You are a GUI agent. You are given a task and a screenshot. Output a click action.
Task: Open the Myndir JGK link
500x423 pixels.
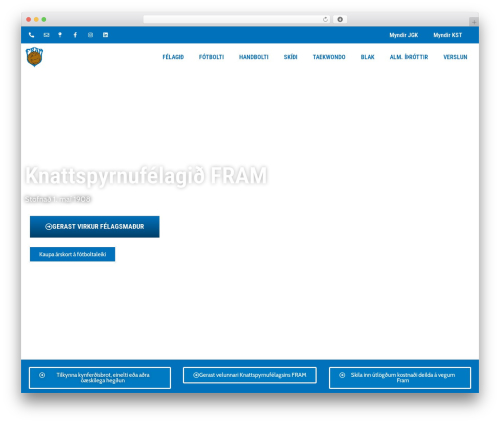(403, 35)
